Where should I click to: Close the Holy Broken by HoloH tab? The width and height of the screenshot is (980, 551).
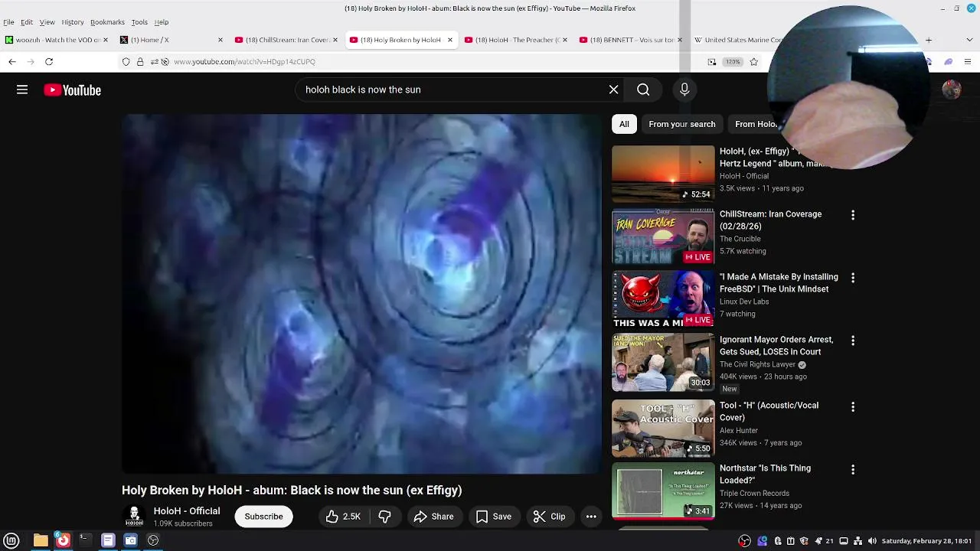pos(450,40)
